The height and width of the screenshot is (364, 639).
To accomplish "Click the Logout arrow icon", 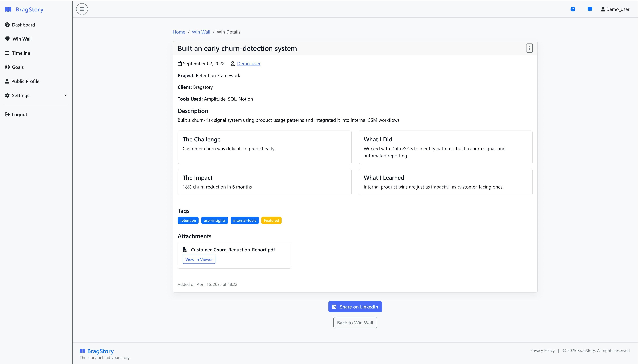I will click(x=7, y=114).
